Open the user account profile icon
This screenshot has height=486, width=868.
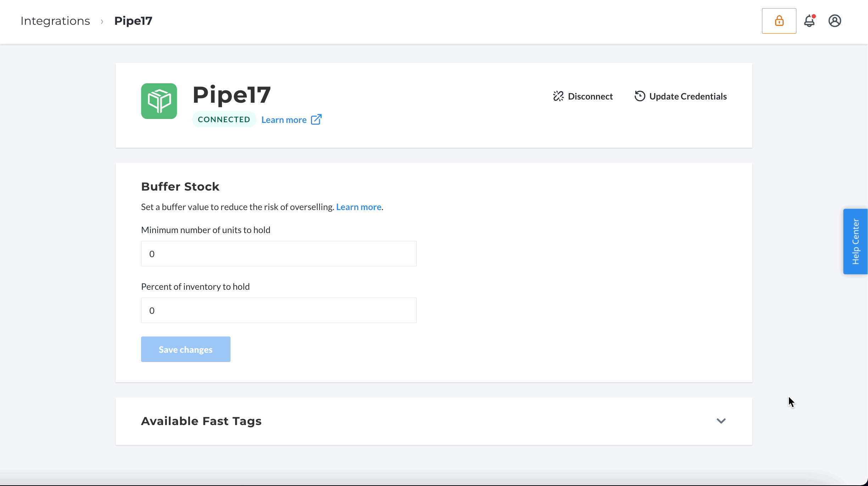tap(835, 21)
